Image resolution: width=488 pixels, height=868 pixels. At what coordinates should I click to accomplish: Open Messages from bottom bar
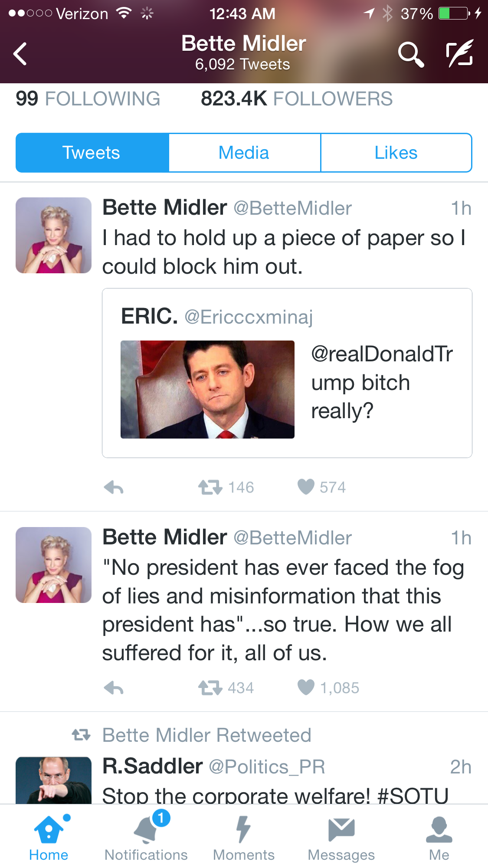tap(341, 837)
